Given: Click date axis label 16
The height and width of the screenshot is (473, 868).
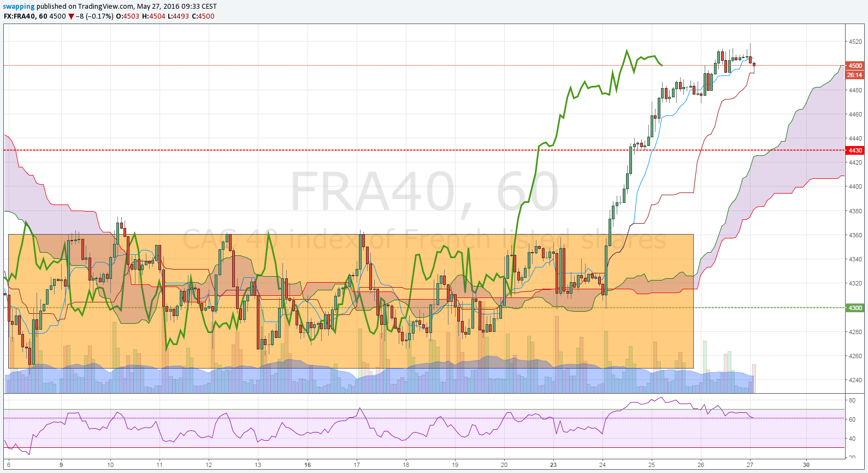Looking at the screenshot, I should (308, 465).
